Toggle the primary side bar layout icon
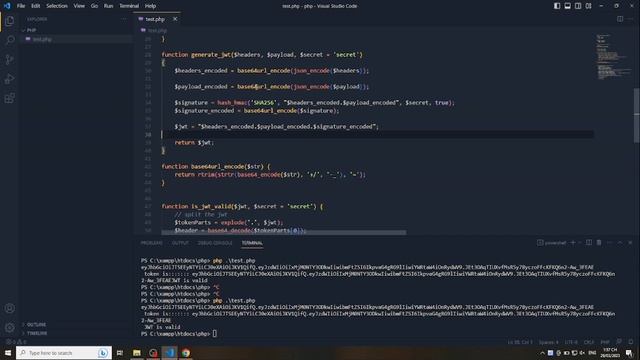This screenshot has width=640, height=360. (x=557, y=6)
